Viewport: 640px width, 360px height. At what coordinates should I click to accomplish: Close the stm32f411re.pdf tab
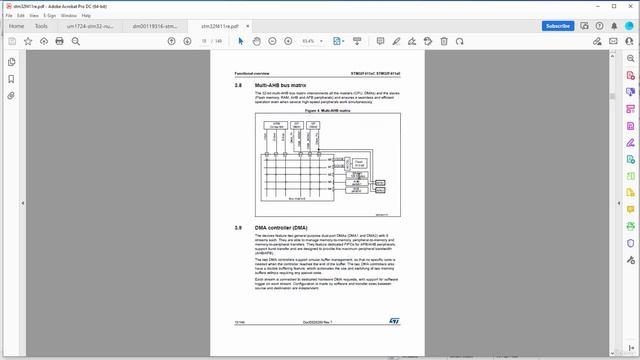tap(248, 26)
